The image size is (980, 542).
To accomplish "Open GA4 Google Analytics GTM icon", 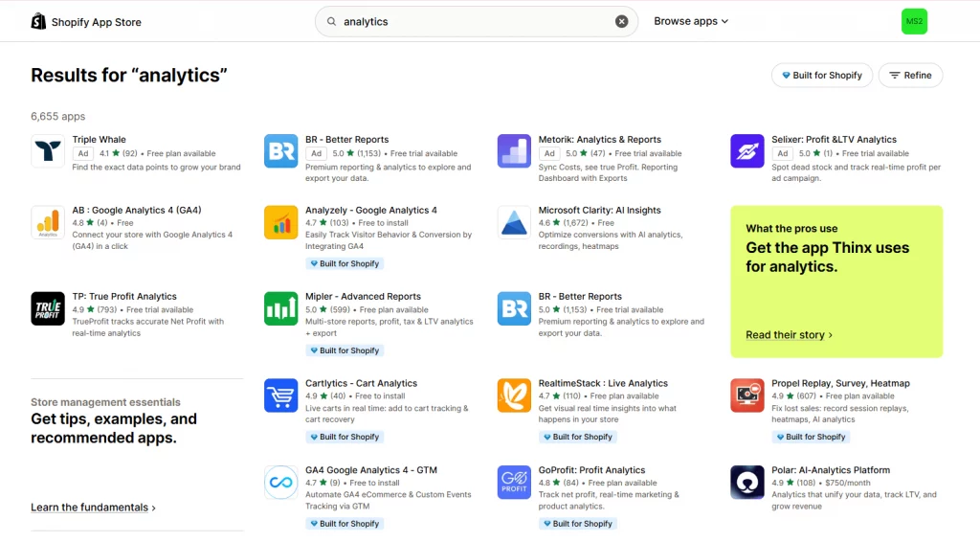I will (280, 482).
